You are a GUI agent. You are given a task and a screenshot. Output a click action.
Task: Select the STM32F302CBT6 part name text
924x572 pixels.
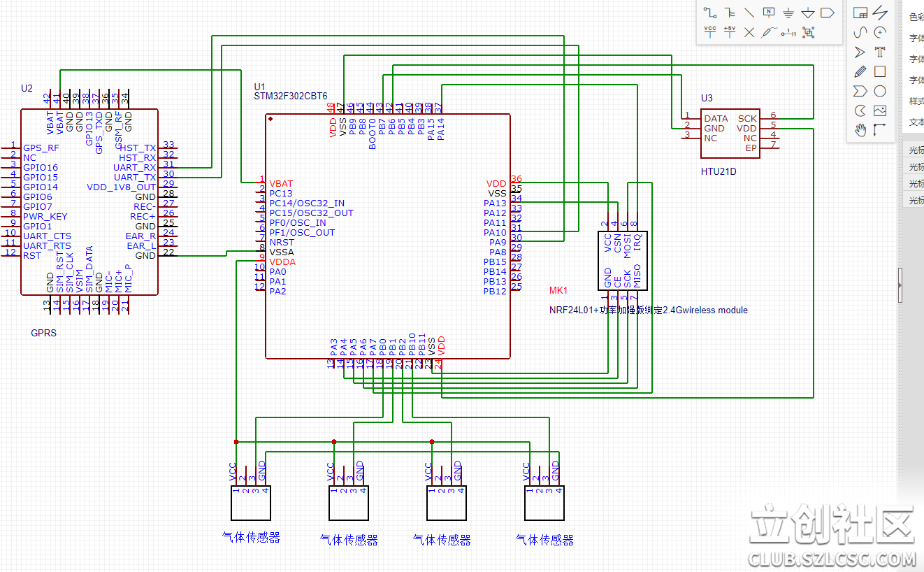click(291, 96)
